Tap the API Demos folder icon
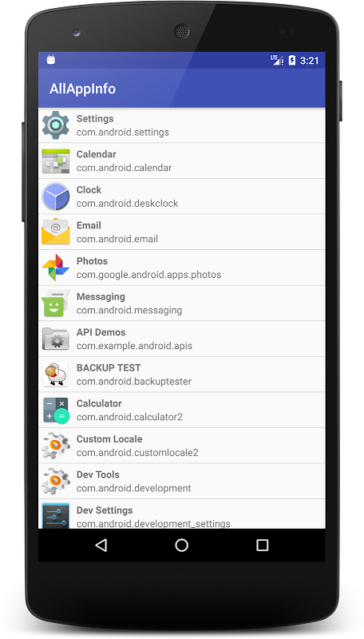 pyautogui.click(x=56, y=339)
